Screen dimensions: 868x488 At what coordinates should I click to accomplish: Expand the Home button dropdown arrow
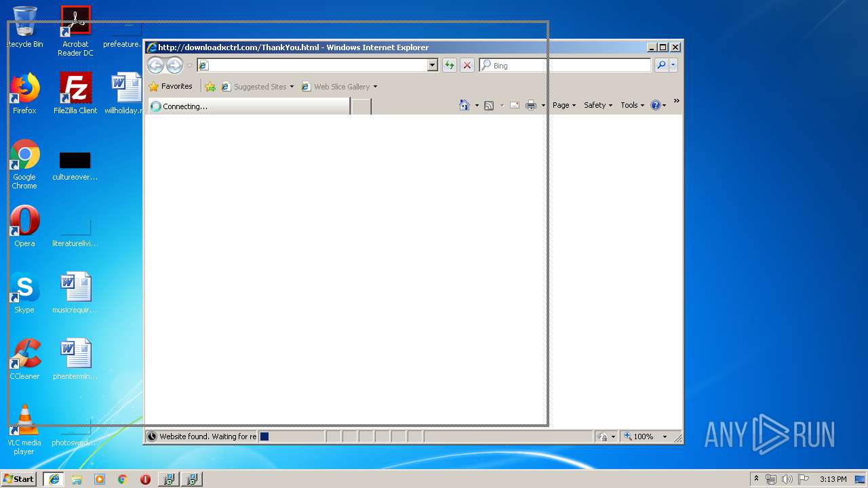477,105
